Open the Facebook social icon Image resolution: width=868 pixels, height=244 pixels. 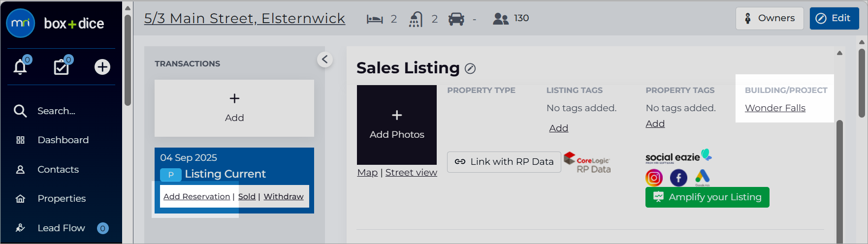click(x=678, y=178)
